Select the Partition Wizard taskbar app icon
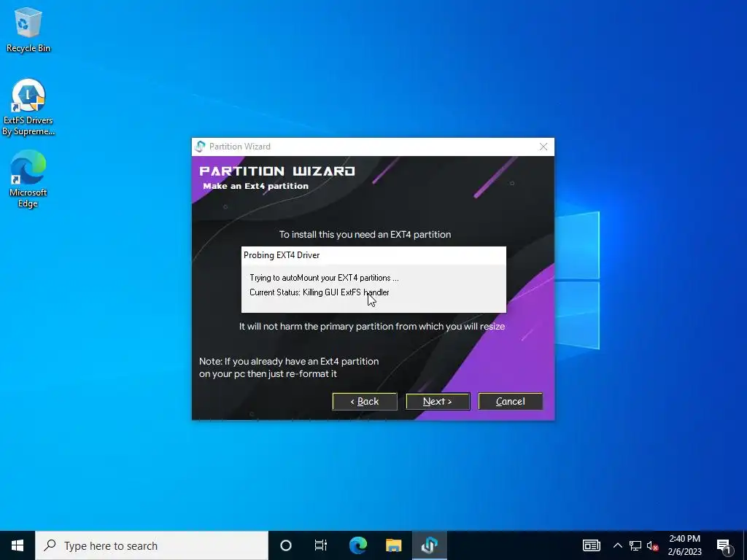 pos(429,545)
